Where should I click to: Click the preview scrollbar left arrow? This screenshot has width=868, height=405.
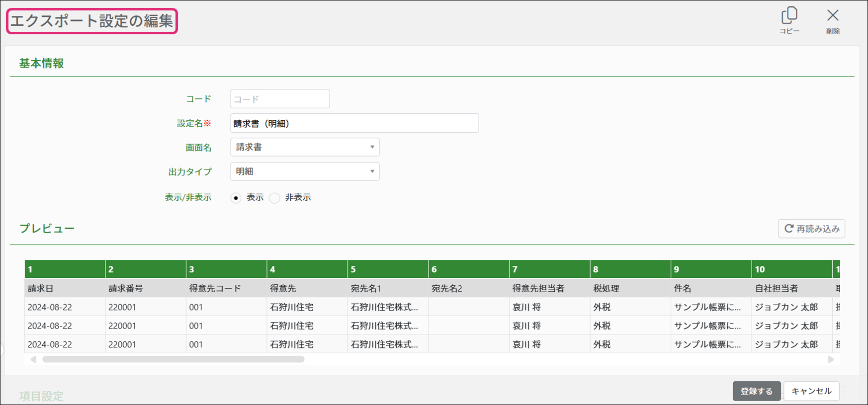(x=33, y=359)
